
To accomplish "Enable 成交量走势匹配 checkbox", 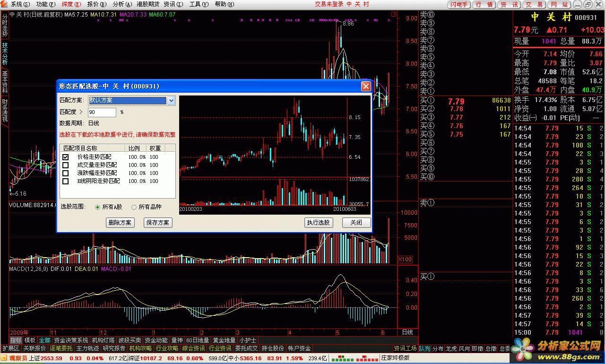I will coord(66,165).
